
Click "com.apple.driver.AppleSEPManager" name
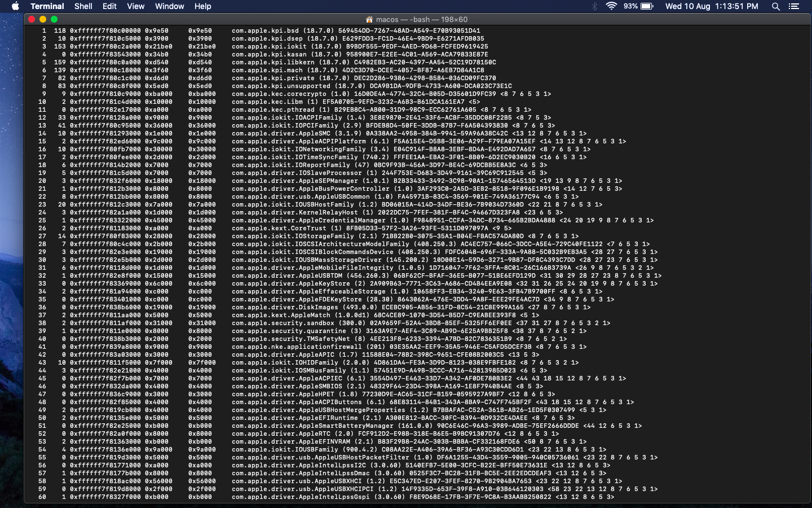click(295, 181)
